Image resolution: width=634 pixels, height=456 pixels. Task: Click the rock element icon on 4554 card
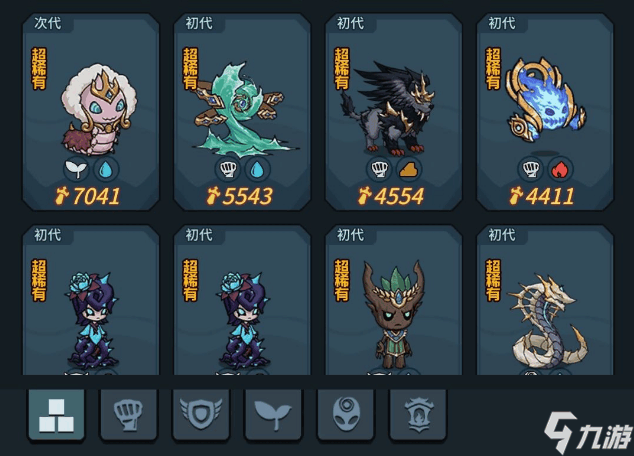[x=408, y=169]
